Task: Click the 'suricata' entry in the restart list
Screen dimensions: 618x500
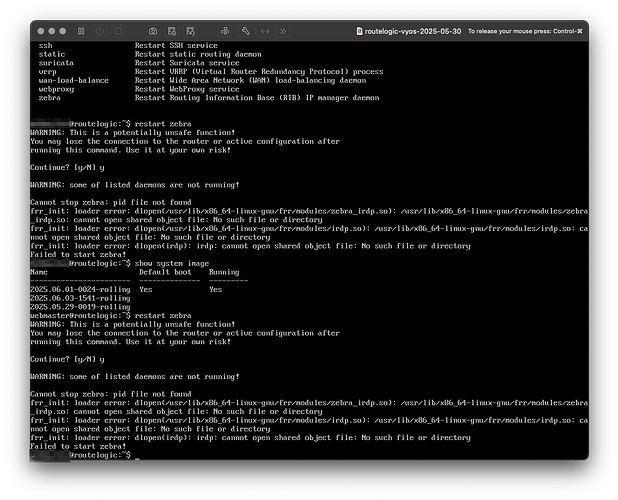Action: [x=56, y=63]
